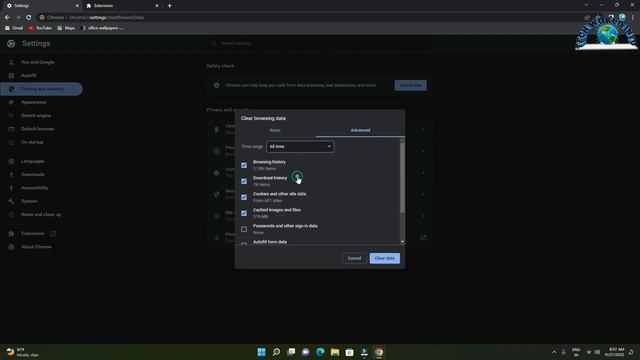The height and width of the screenshot is (360, 640).
Task: Expand the system tray hidden icons chevron
Action: [x=554, y=352]
